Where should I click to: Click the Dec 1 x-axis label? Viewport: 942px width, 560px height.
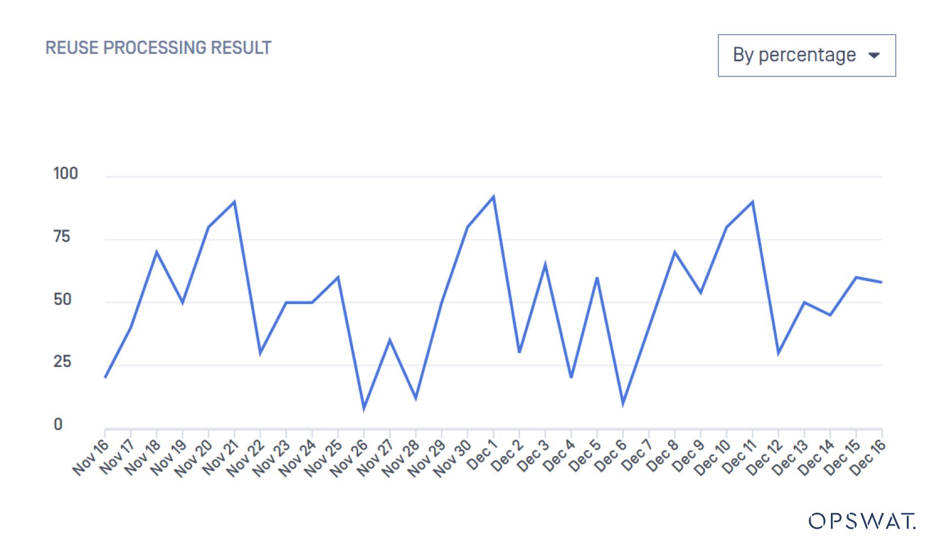click(x=481, y=455)
